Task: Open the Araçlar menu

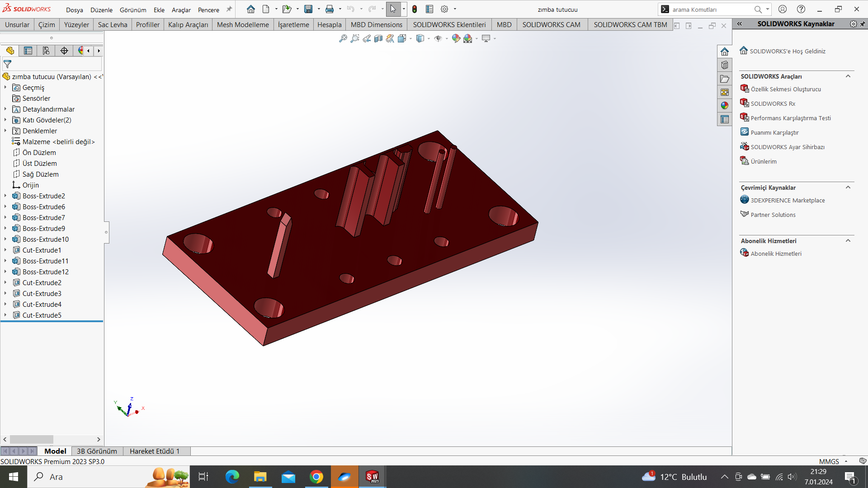Action: coord(181,9)
